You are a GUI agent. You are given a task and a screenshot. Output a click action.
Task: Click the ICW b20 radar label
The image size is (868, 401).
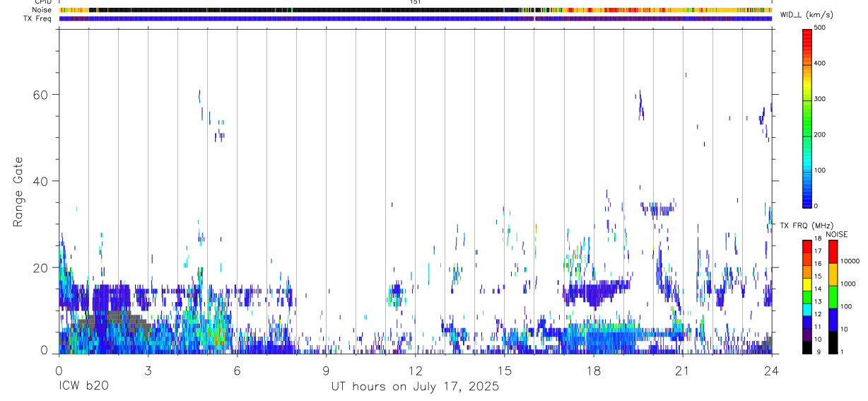(83, 387)
